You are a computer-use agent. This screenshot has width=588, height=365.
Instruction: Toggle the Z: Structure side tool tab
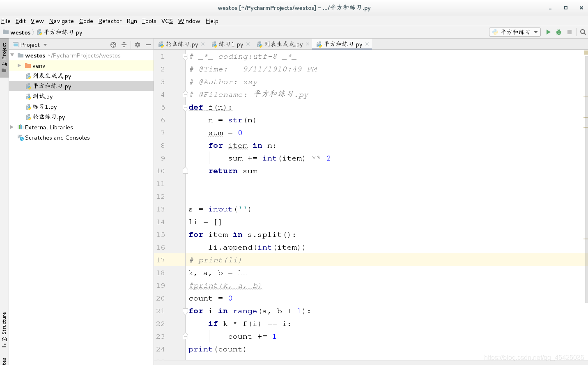coord(4,330)
